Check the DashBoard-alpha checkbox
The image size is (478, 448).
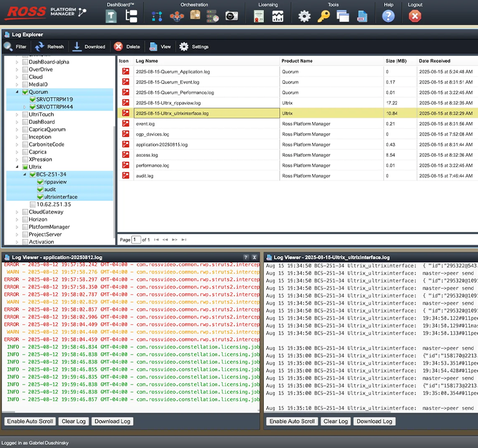point(26,62)
